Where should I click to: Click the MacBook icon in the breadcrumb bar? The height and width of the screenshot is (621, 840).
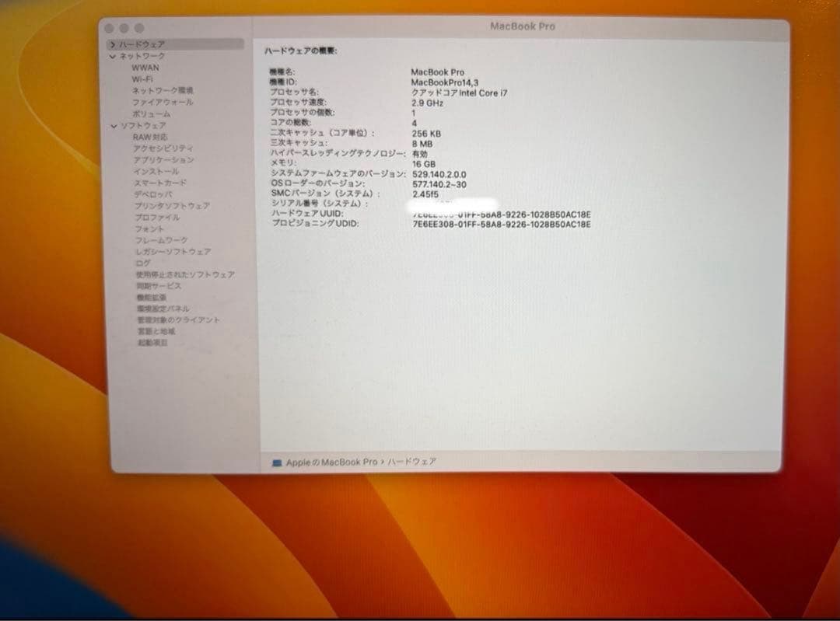click(276, 462)
